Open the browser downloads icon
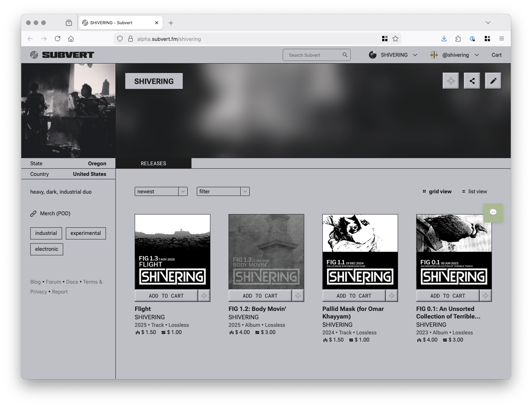The width and height of the screenshot is (532, 407). (444, 39)
